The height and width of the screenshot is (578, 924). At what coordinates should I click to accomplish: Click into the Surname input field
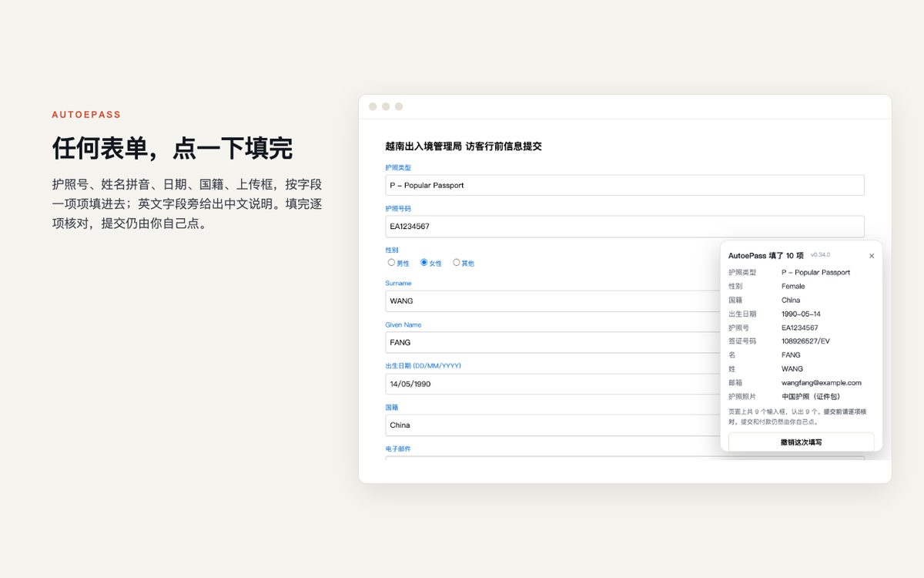(553, 301)
